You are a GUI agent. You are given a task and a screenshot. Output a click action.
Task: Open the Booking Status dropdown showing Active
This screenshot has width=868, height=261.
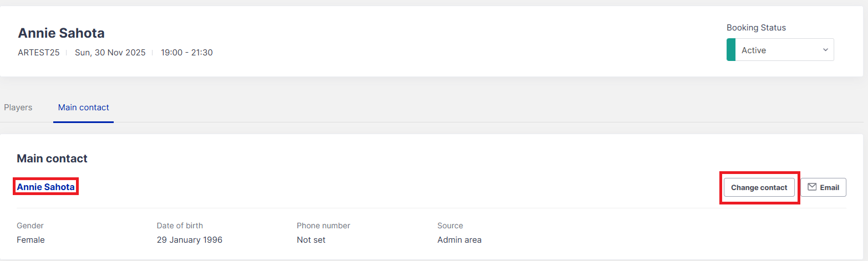click(x=779, y=50)
